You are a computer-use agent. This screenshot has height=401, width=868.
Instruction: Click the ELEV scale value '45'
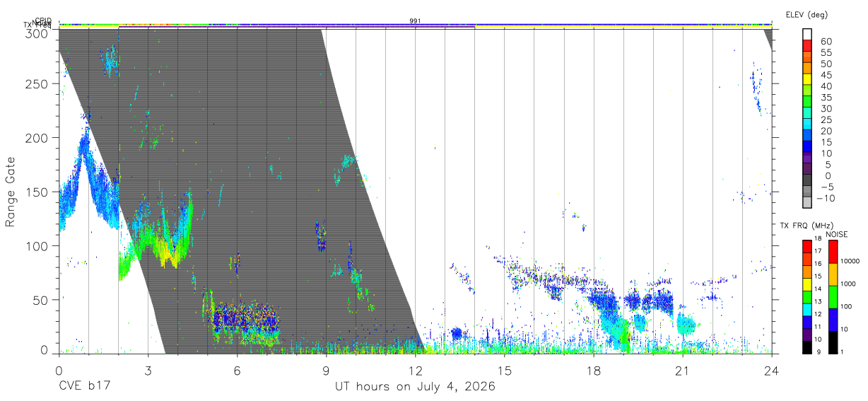tap(826, 75)
